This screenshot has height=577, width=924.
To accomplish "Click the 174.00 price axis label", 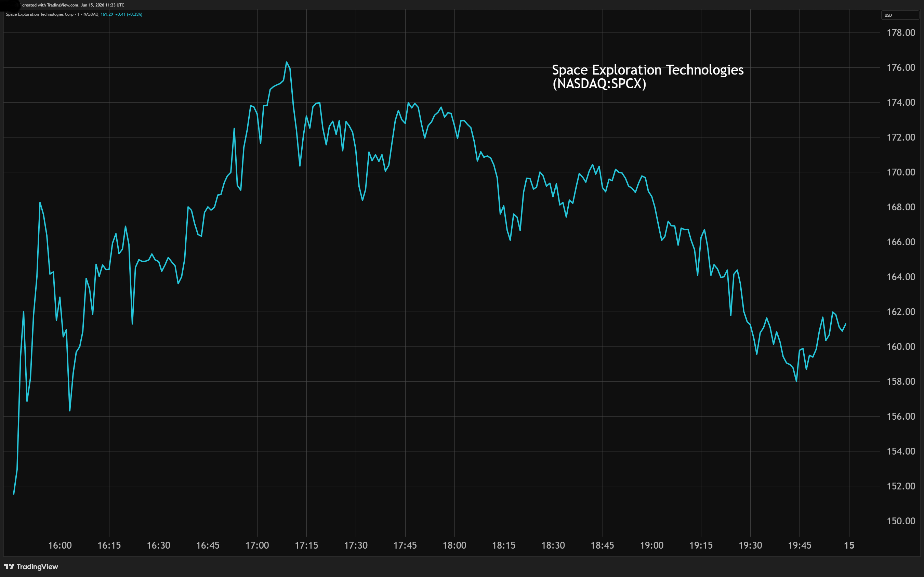I will tap(901, 102).
